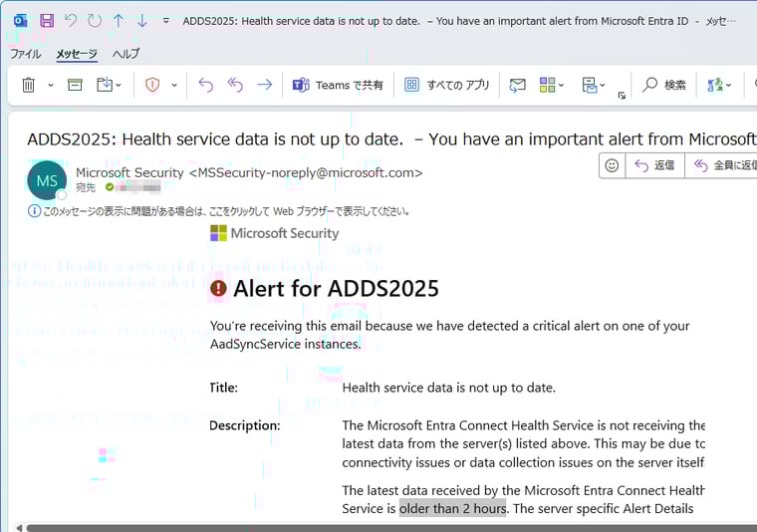Open the categorize color squares dropdown

[x=552, y=85]
